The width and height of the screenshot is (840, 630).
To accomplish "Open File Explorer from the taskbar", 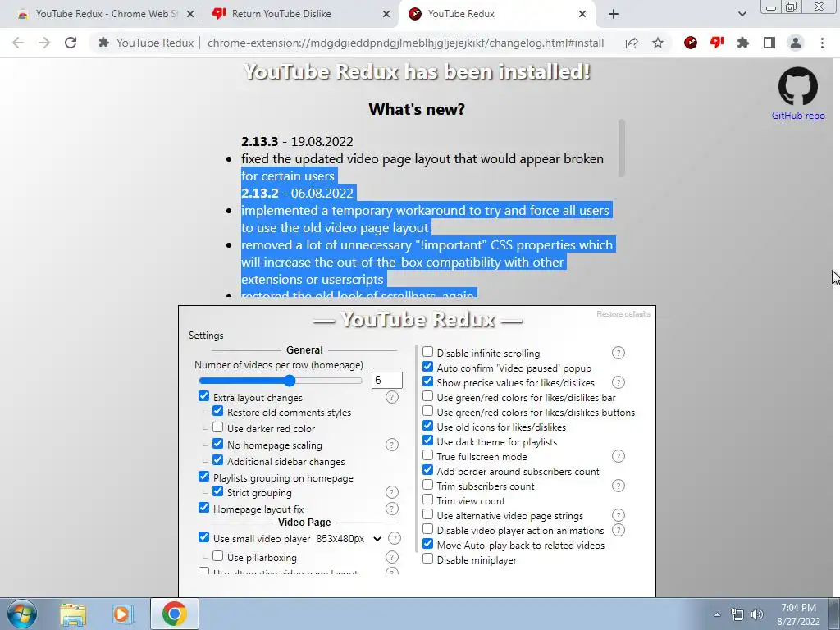I will pyautogui.click(x=73, y=614).
